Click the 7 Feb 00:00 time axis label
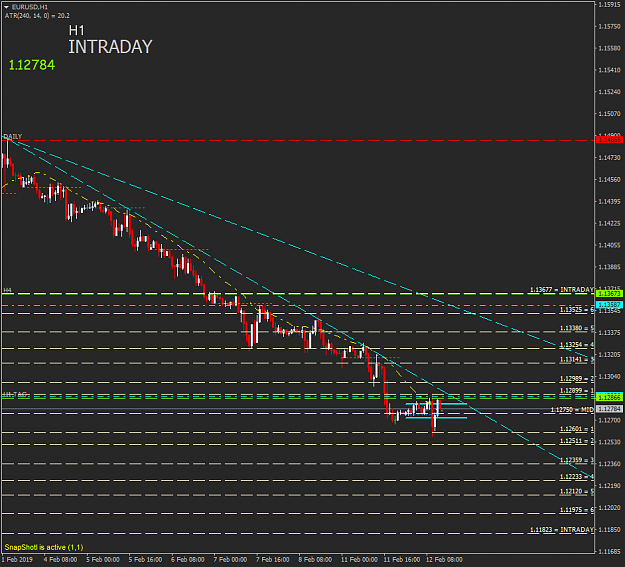Screen dimensions: 625x567 pyautogui.click(x=230, y=559)
